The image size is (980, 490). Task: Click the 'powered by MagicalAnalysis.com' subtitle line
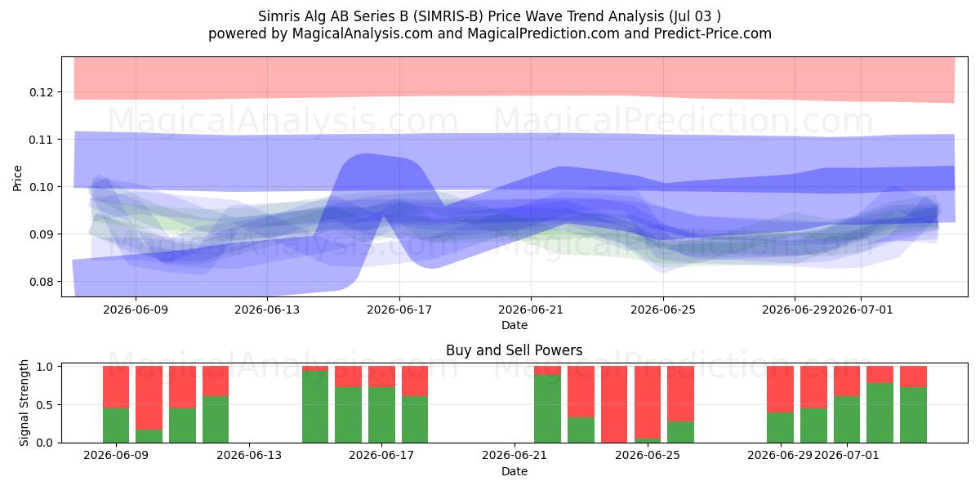point(490,33)
